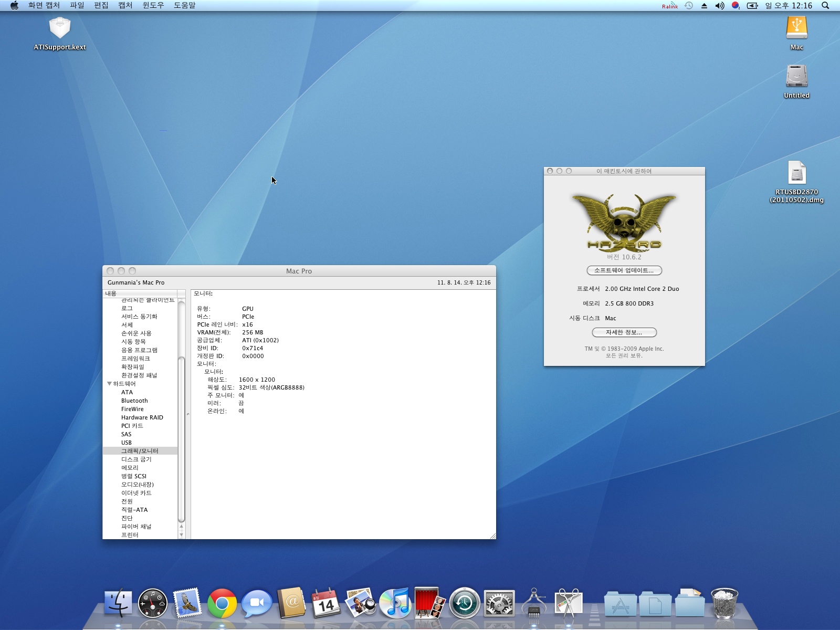This screenshot has width=840, height=630.
Task: Open iCal calendar in the dock
Action: 326,603
